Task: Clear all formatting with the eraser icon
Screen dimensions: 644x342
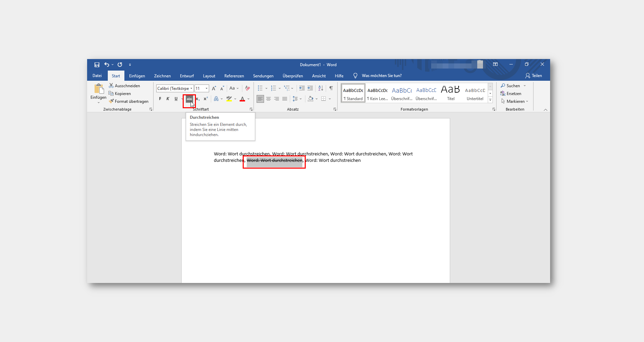Action: tap(247, 88)
